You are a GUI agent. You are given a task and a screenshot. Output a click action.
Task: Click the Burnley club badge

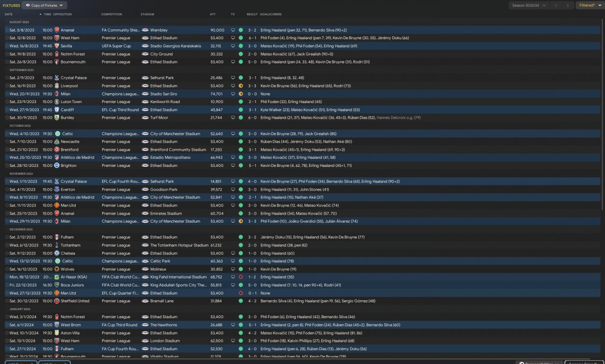tap(57, 118)
